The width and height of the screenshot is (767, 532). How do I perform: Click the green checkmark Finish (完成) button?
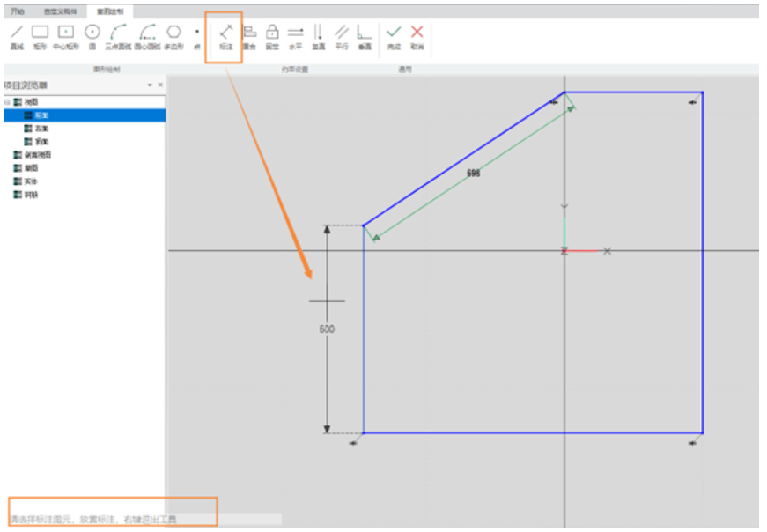[x=394, y=36]
